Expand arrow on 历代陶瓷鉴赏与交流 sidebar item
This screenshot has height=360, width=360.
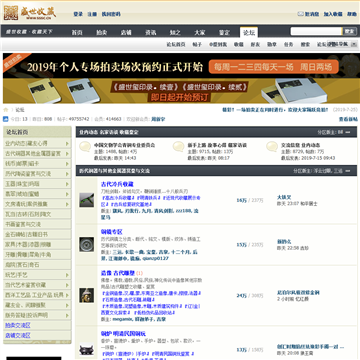[67, 174]
